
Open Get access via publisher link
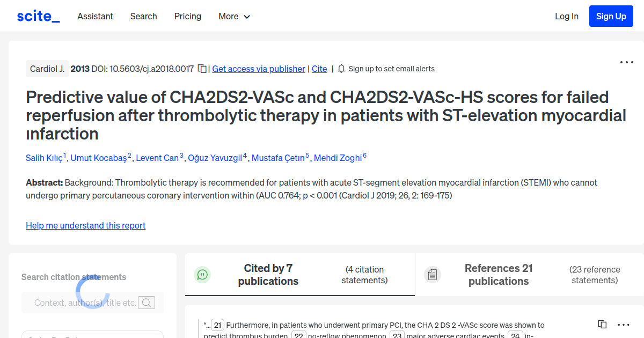tap(259, 69)
